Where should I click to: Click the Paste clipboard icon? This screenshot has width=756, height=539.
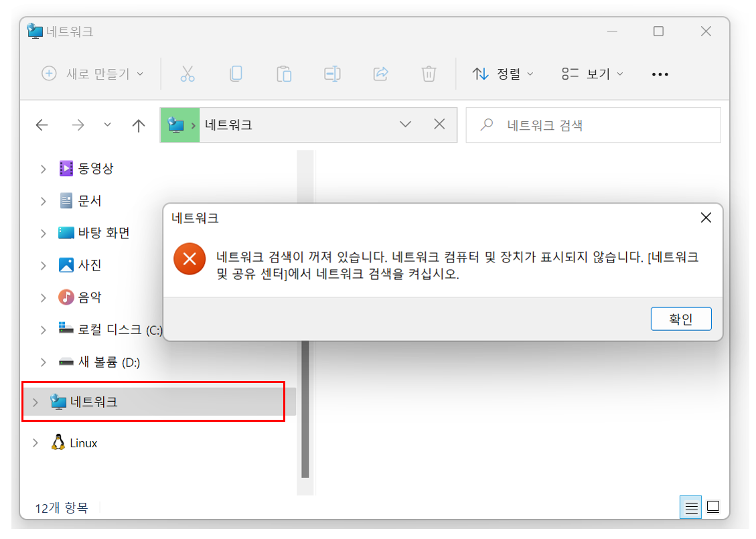(284, 74)
